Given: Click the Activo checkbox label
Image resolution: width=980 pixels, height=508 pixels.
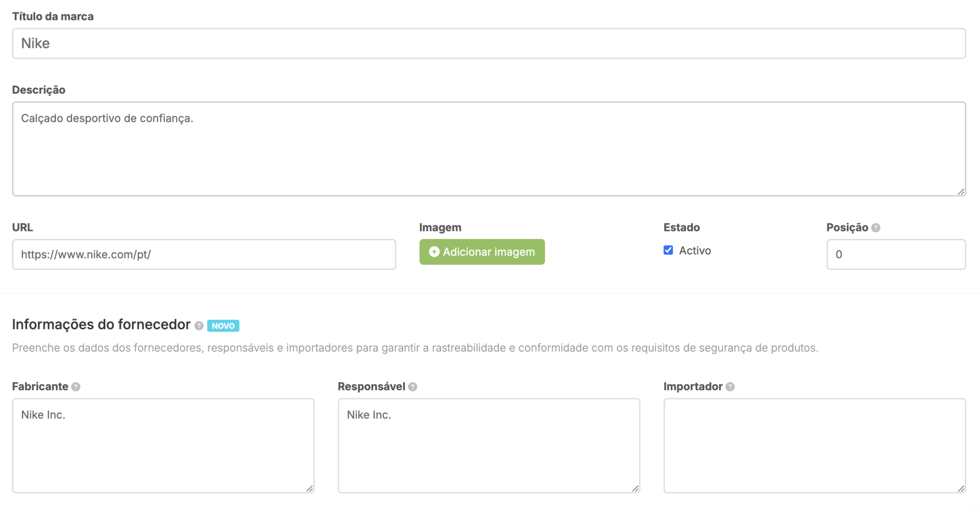Looking at the screenshot, I should (695, 250).
